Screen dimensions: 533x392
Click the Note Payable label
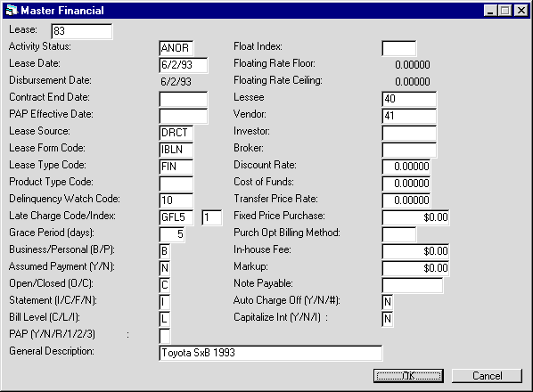coord(263,283)
